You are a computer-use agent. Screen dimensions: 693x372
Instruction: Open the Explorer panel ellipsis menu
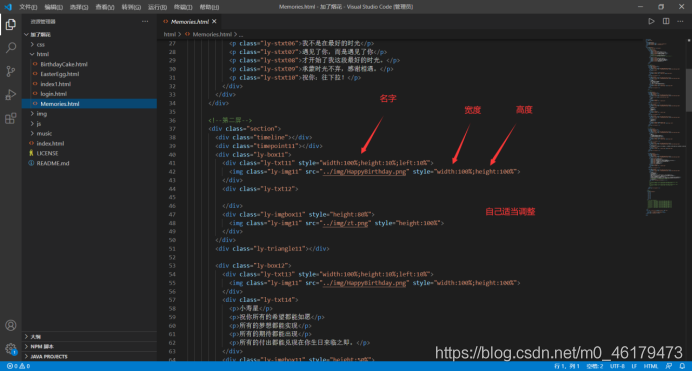coord(145,21)
